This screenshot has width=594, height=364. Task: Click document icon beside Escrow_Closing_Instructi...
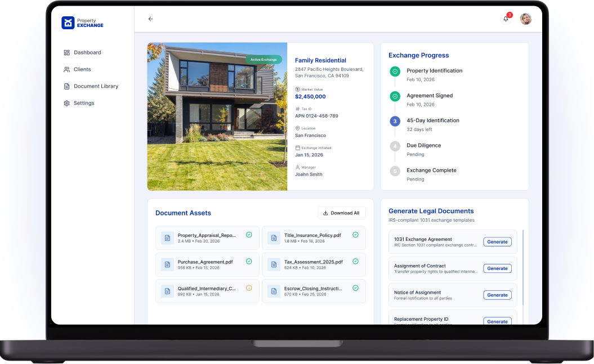pos(274,291)
